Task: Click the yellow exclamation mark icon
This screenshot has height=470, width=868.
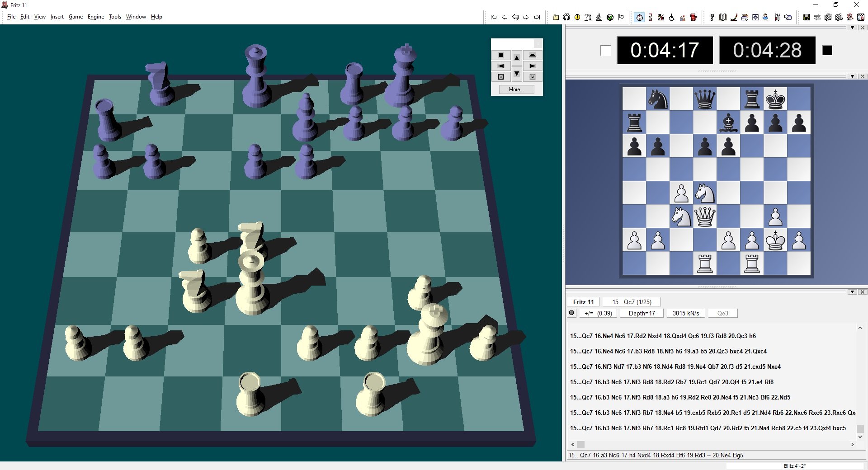Action: point(577,17)
